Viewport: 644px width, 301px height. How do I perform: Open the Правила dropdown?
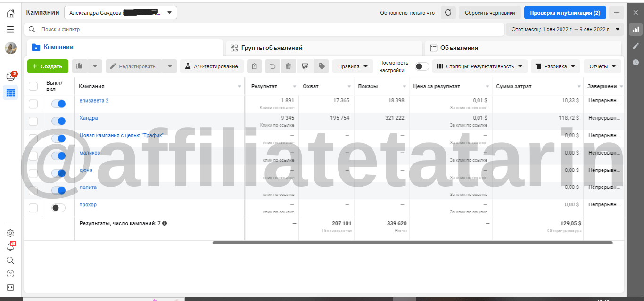click(x=353, y=66)
